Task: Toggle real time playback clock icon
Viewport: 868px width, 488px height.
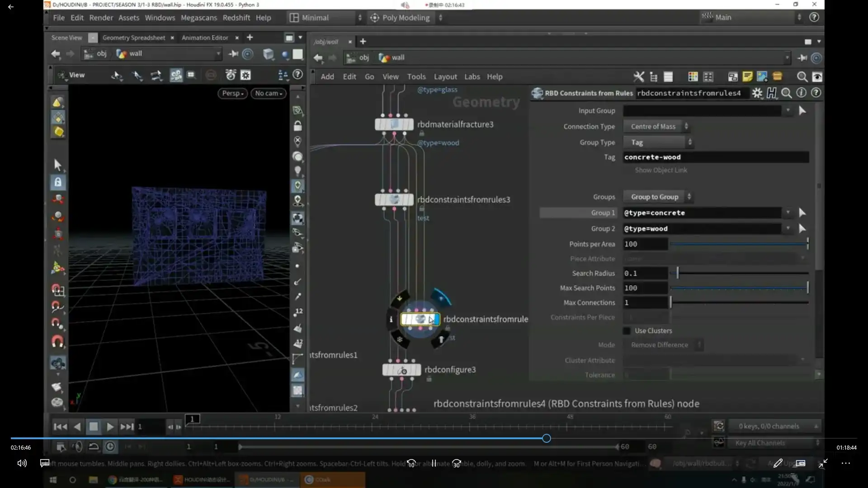Action: (x=110, y=446)
